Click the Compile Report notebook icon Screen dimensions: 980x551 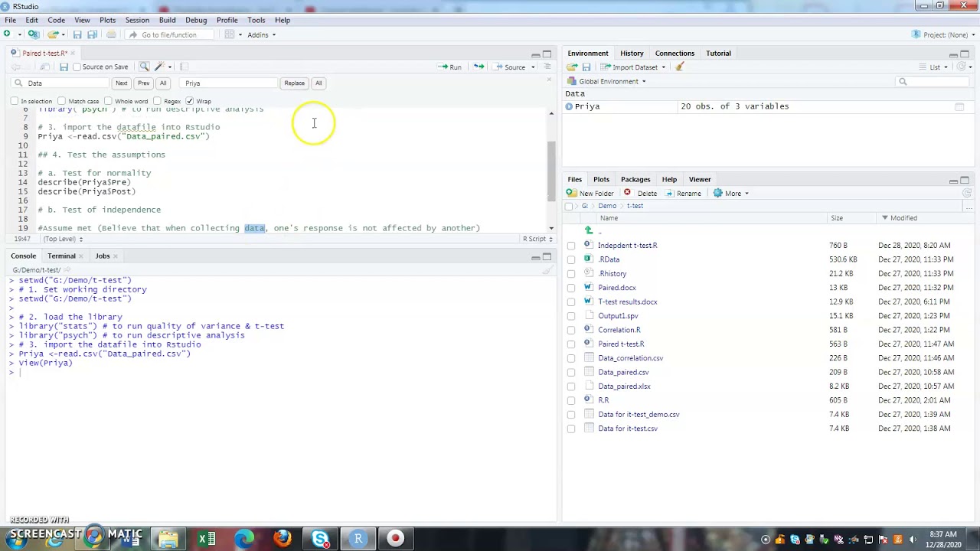tap(184, 67)
